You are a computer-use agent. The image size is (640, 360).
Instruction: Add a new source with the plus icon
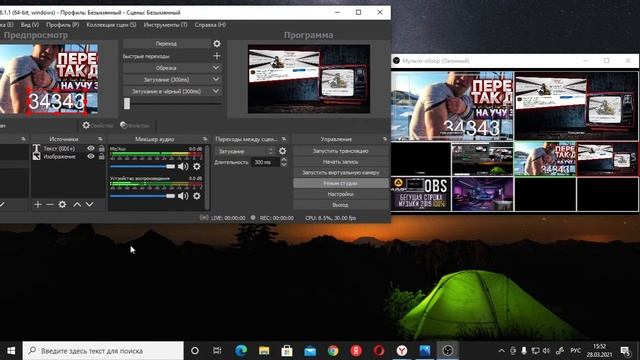pos(38,204)
